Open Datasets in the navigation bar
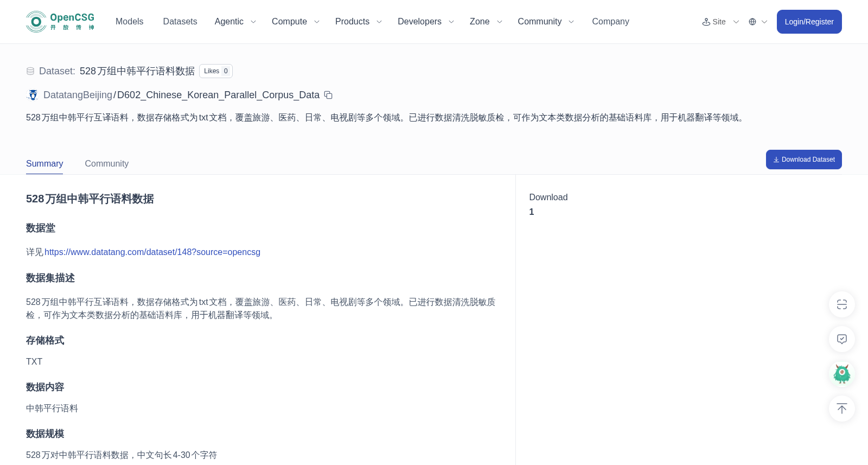 [180, 22]
